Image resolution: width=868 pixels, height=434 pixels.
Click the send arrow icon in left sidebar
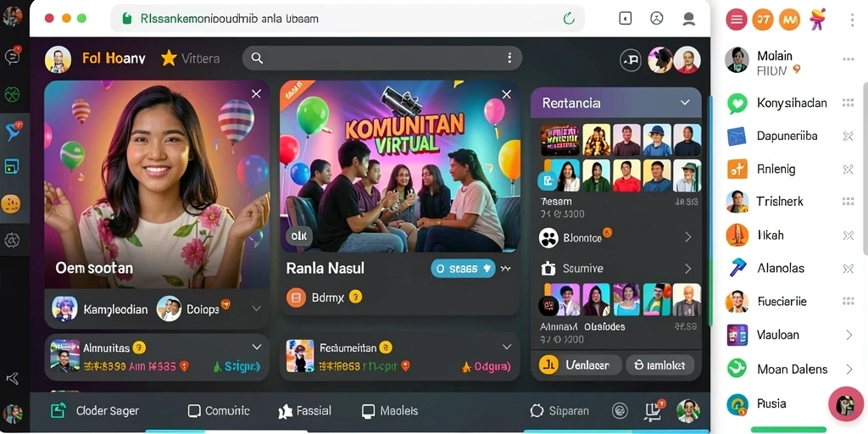pyautogui.click(x=12, y=379)
